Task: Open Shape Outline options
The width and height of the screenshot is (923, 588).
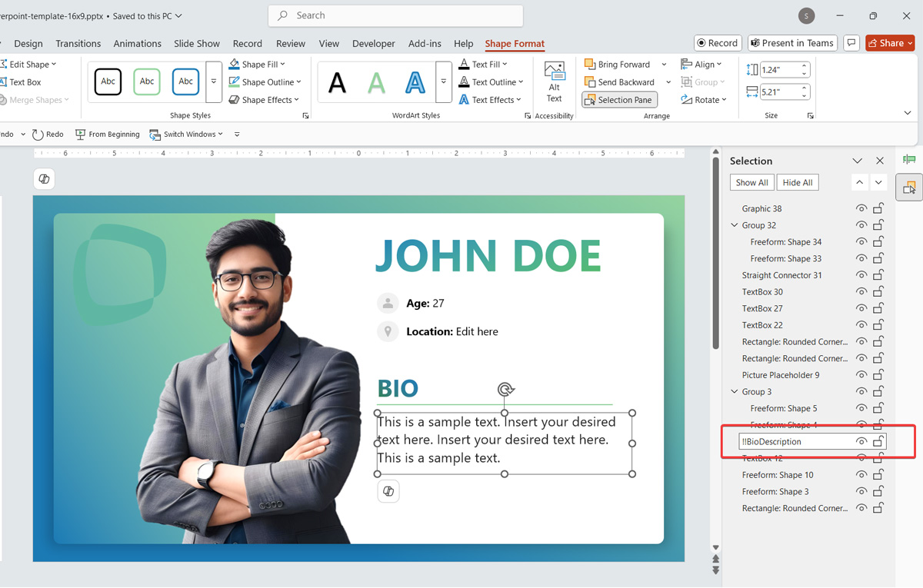Action: 265,82
